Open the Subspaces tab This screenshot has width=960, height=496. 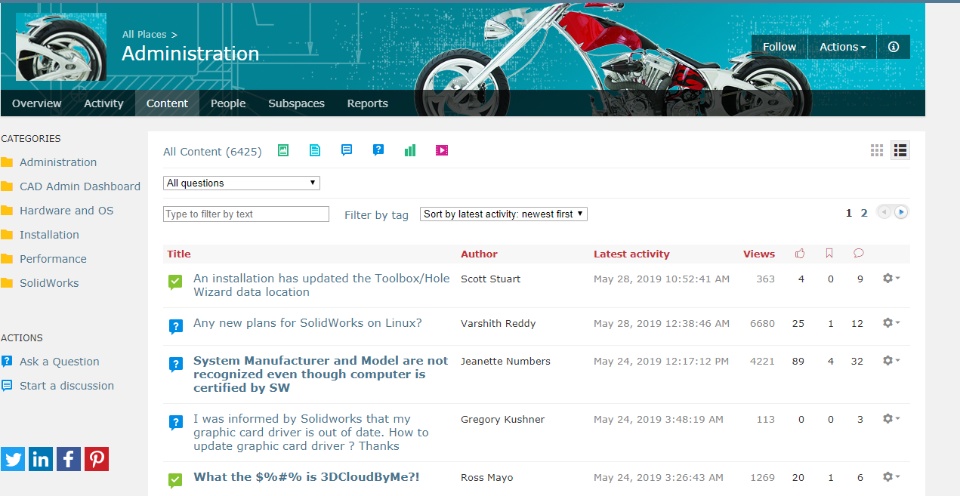(x=296, y=103)
